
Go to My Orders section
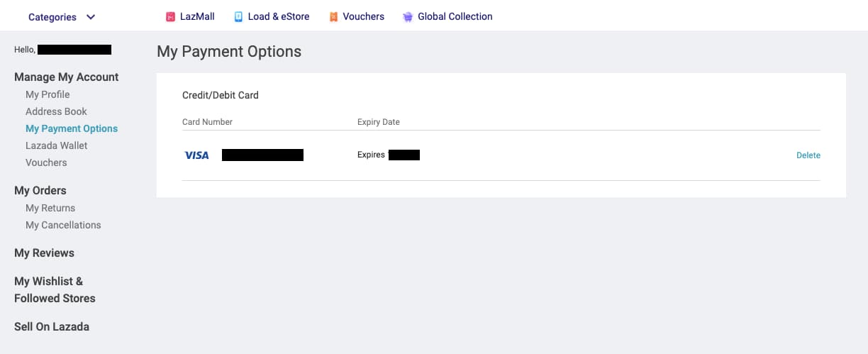[x=40, y=190]
